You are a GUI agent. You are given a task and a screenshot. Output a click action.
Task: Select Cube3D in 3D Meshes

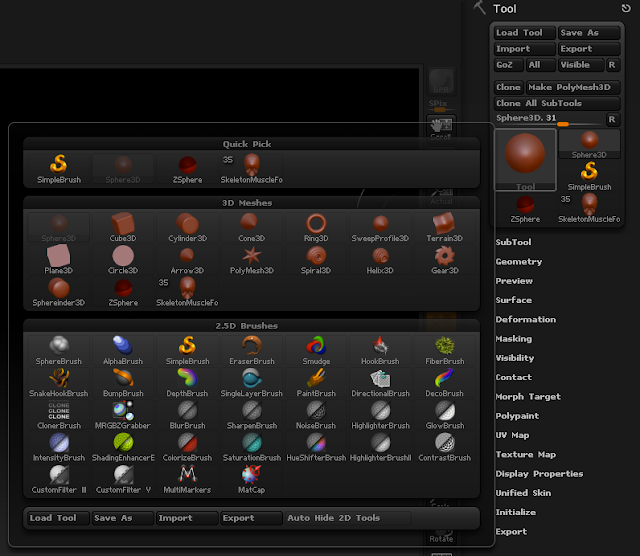coord(123,227)
